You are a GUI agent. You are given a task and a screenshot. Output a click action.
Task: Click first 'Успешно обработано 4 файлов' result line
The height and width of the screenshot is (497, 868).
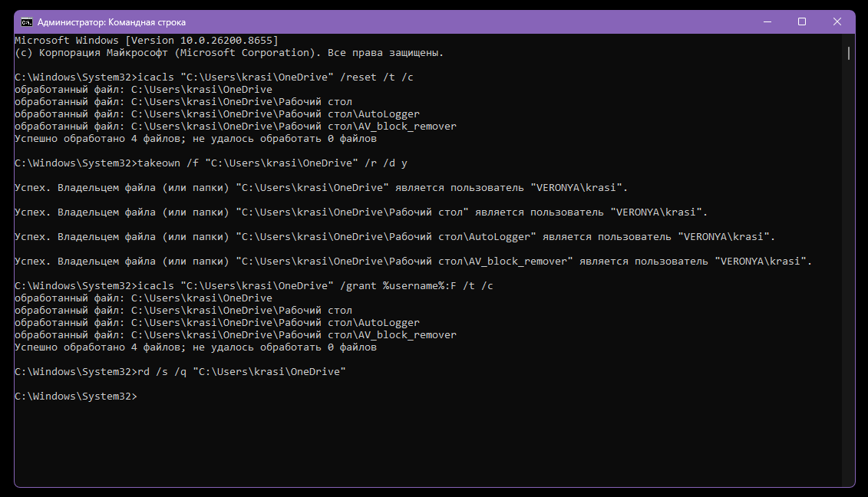point(196,138)
